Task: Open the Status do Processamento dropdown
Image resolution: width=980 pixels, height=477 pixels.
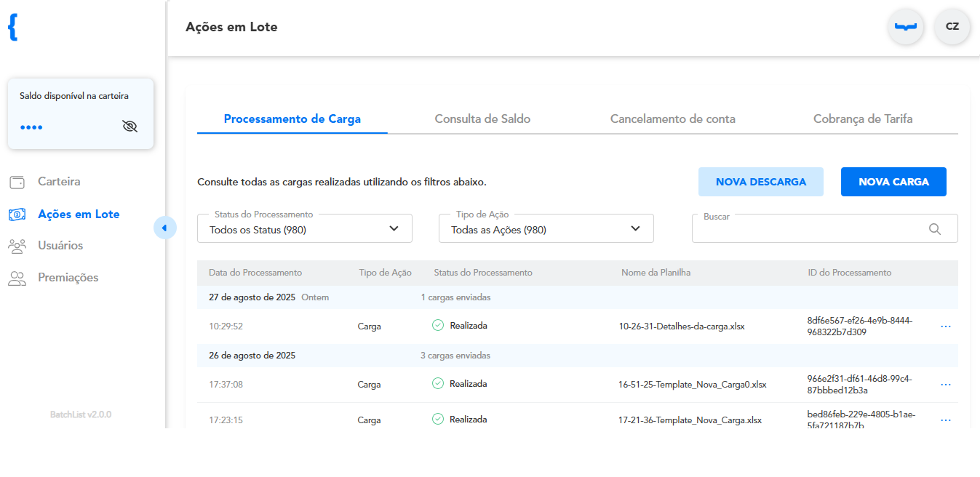Action: click(305, 229)
